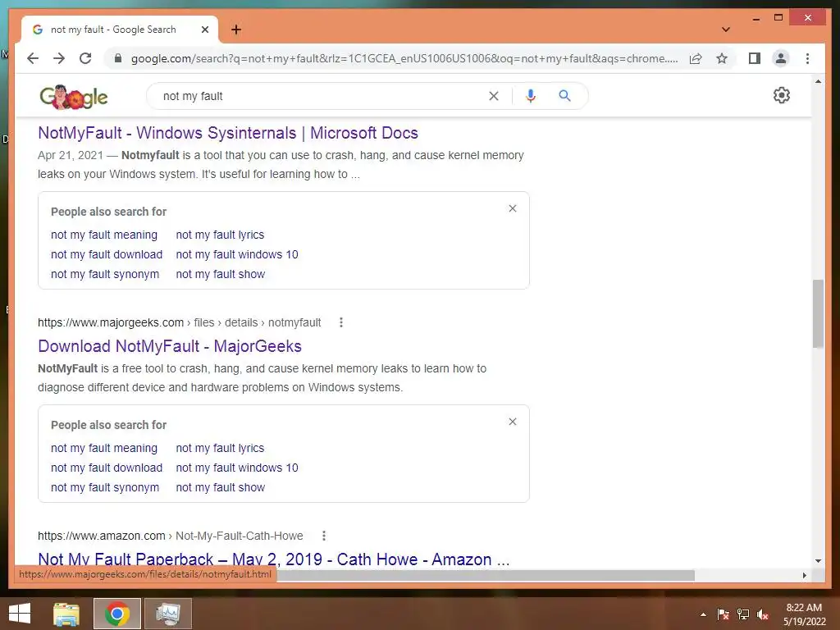Close the 'not my fault' tab
Screen dimensions: 840x630
204,30
